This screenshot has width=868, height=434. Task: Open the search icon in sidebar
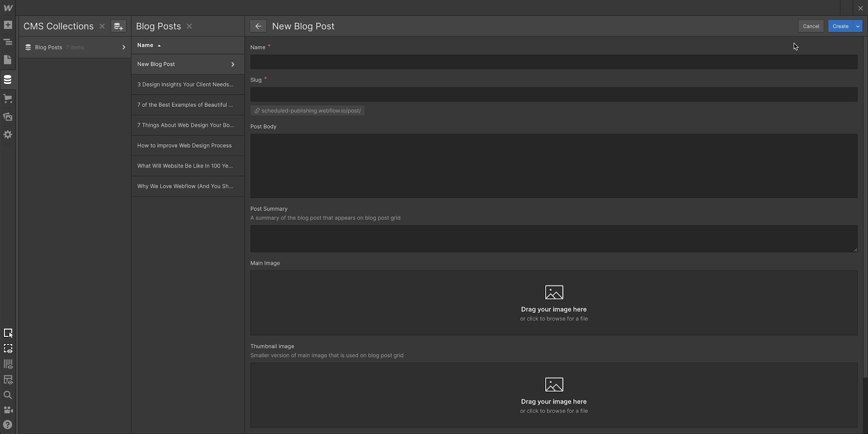(x=8, y=395)
